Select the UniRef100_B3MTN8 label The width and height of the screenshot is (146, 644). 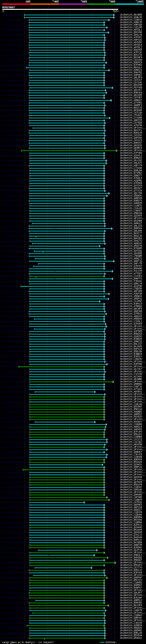(131, 364)
